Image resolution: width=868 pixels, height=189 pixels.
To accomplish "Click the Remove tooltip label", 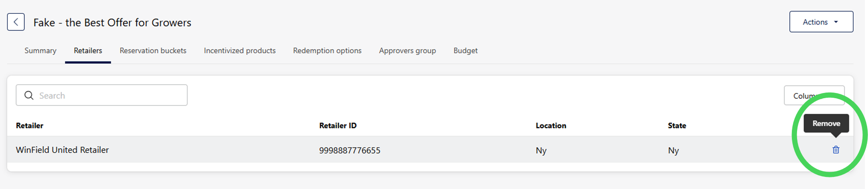I will pos(826,124).
